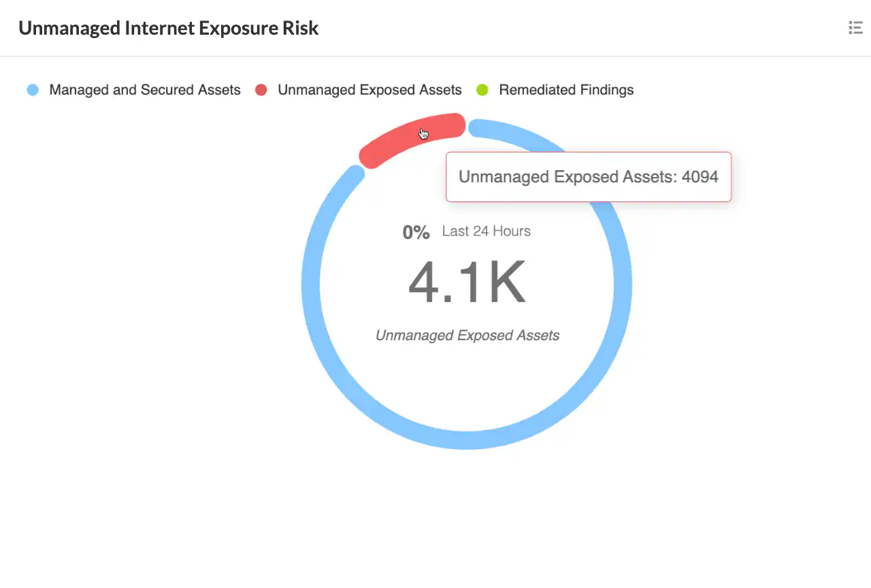Toggle the Managed and Secured Assets legend dot
The image size is (871, 588).
tap(33, 90)
